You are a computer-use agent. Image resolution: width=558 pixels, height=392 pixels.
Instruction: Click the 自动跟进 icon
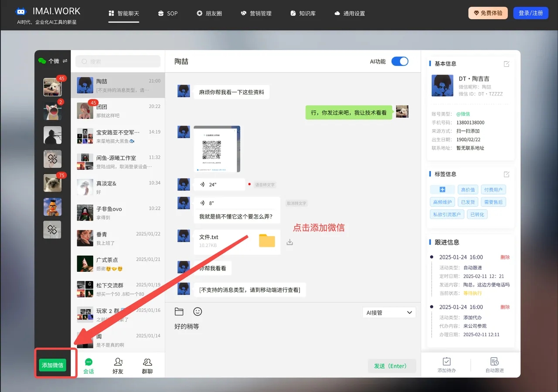click(x=494, y=365)
